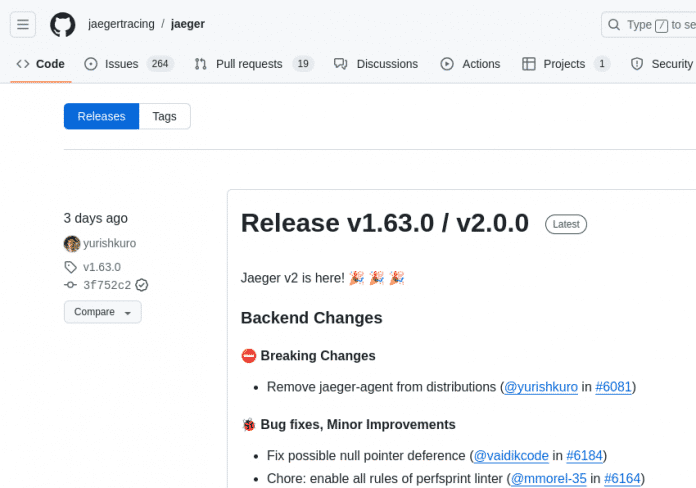Image resolution: width=696 pixels, height=488 pixels.
Task: Open pull request #6164
Action: pyautogui.click(x=622, y=479)
